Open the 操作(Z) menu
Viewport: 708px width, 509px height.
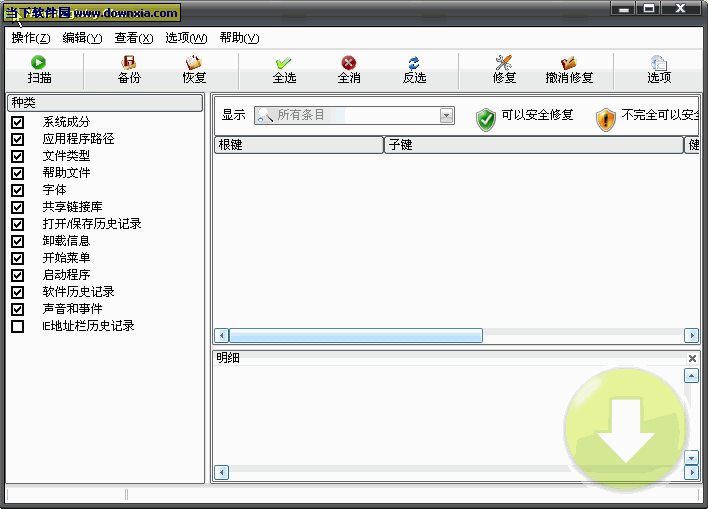(x=31, y=38)
